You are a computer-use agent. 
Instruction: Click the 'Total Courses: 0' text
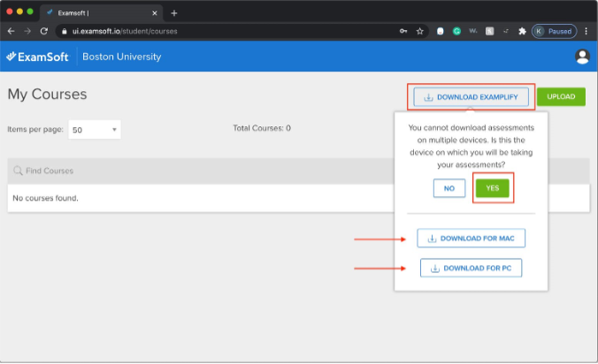click(262, 128)
